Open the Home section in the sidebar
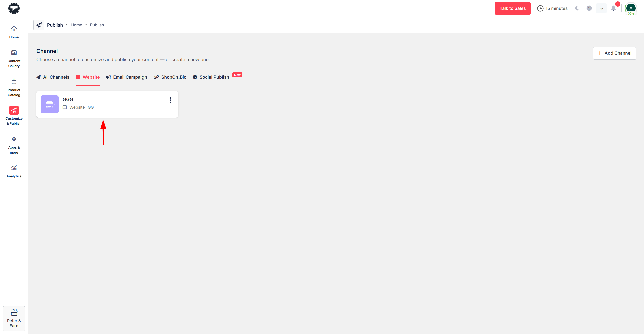This screenshot has height=334, width=644. [x=14, y=32]
